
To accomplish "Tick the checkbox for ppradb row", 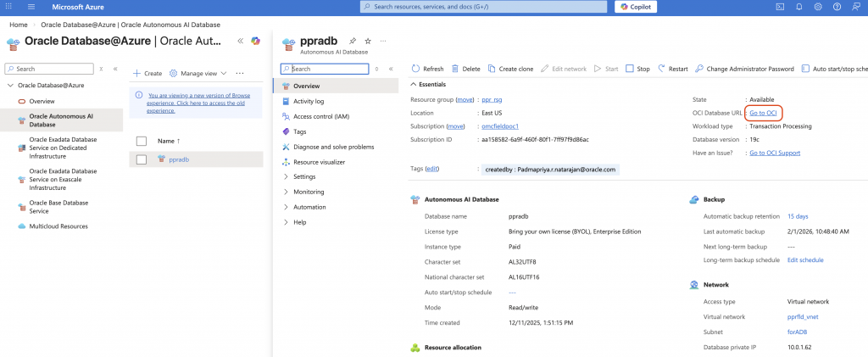I will [x=142, y=159].
